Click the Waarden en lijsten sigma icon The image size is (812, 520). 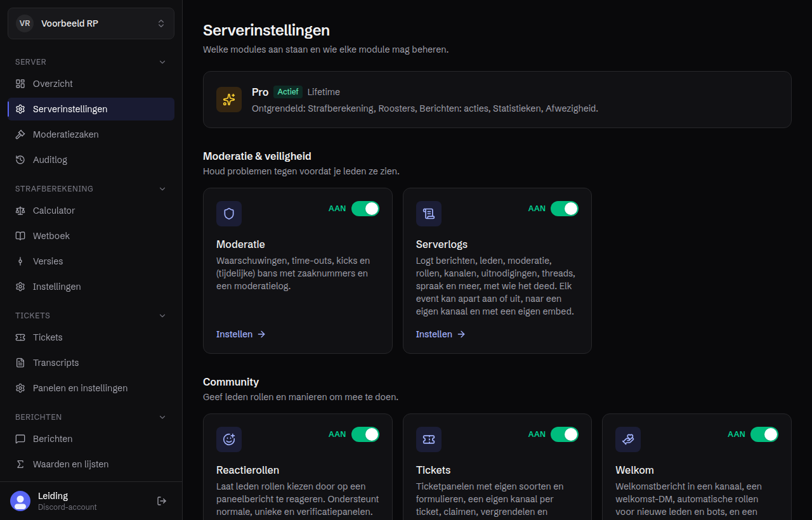point(20,464)
